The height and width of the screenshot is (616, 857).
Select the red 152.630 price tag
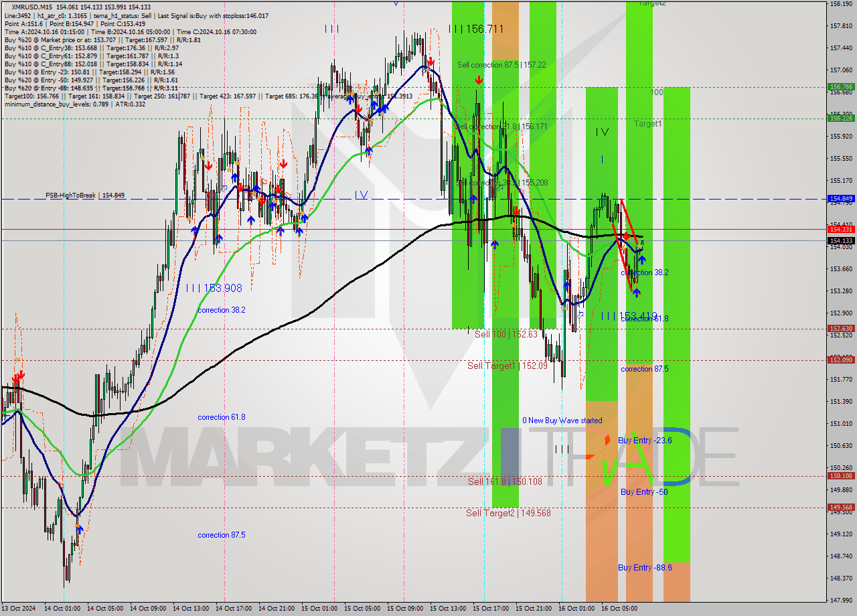pos(841,329)
